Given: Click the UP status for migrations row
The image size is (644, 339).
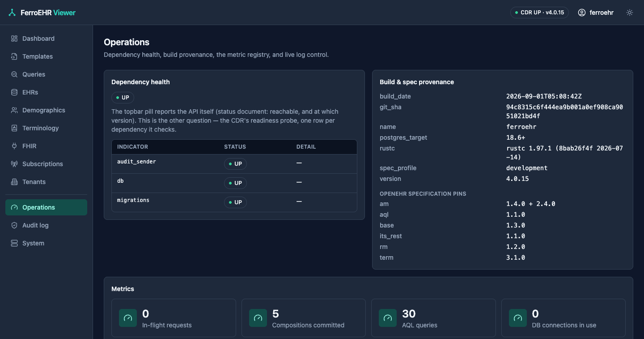Looking at the screenshot, I should click(x=235, y=202).
